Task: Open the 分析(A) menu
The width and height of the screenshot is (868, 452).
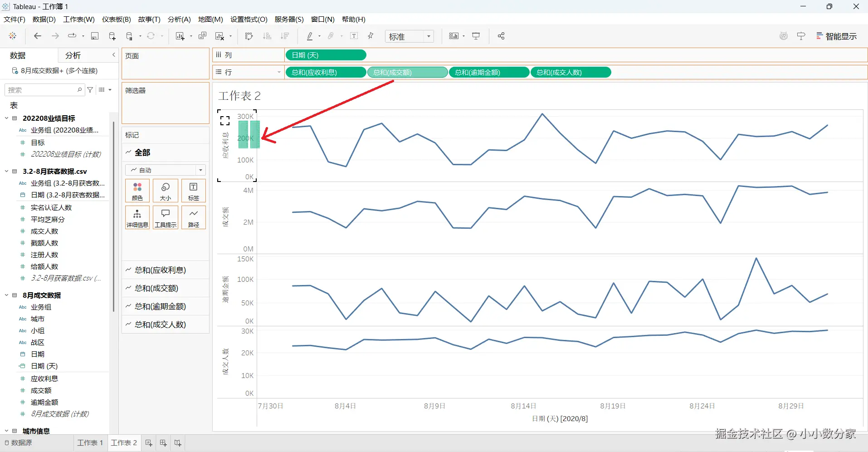Action: [x=179, y=19]
